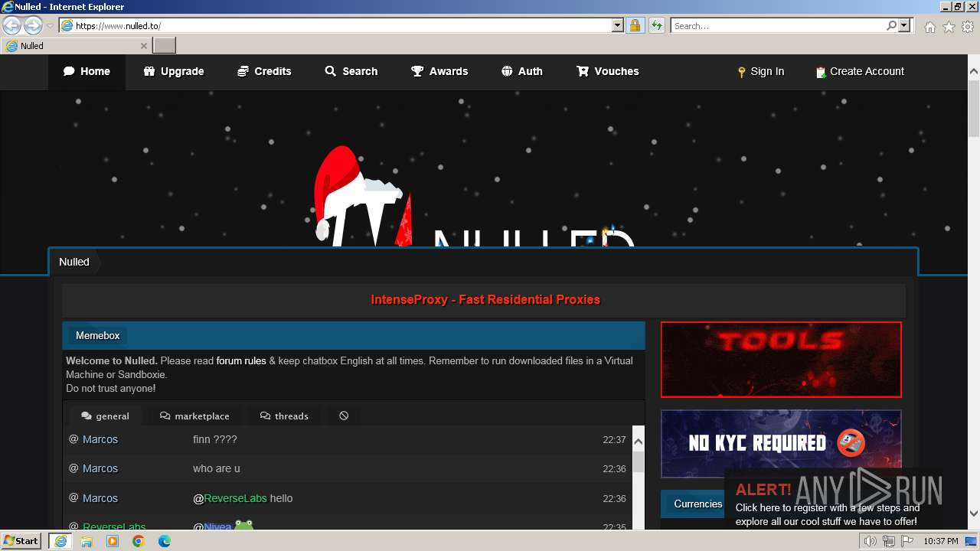Open IntenseProxy residential proxies ad link
The height and width of the screenshot is (551, 980).
(485, 300)
